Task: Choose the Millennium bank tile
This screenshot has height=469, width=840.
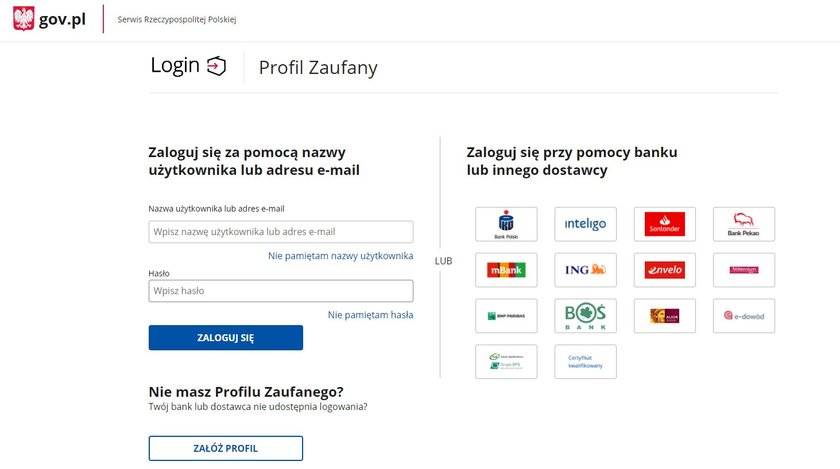Action: (x=744, y=270)
